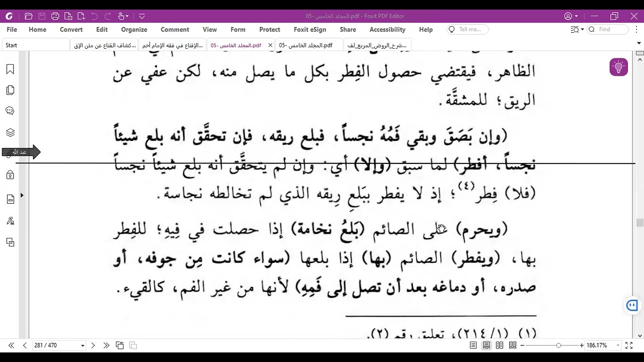
Task: Open the Security lock panel
Action: click(10, 175)
